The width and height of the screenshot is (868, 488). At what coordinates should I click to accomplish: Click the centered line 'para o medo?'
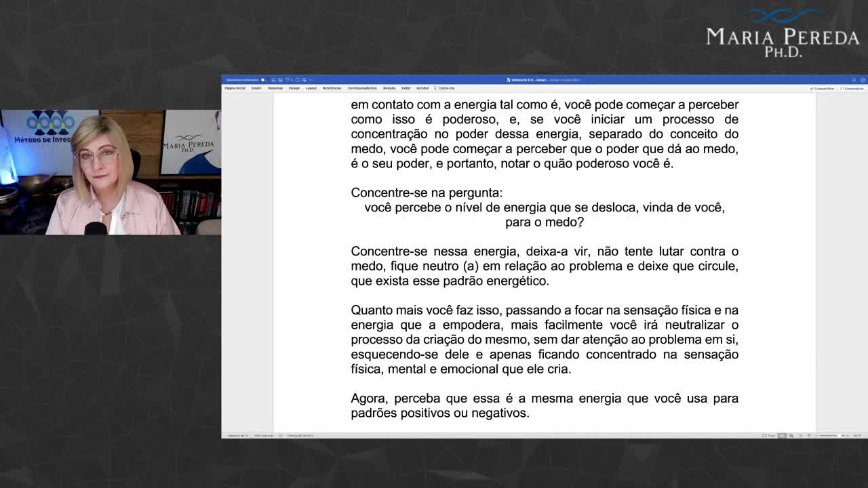pyautogui.click(x=545, y=222)
